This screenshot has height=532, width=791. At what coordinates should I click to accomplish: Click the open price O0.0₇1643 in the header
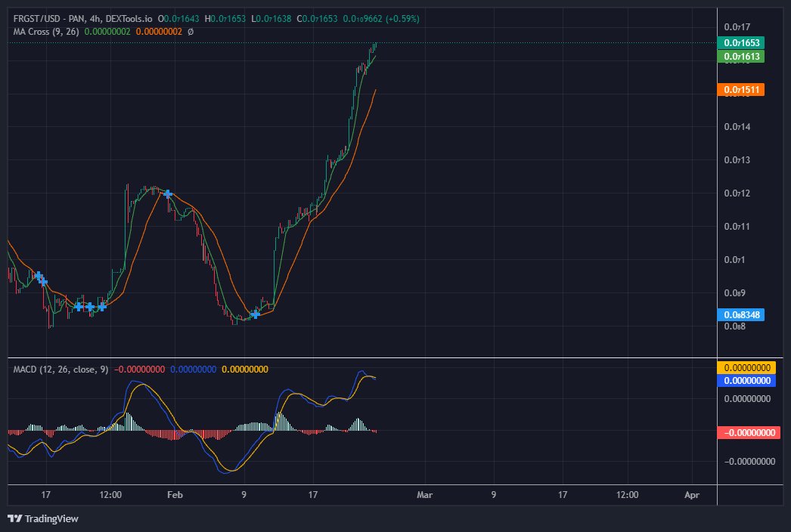click(x=178, y=19)
